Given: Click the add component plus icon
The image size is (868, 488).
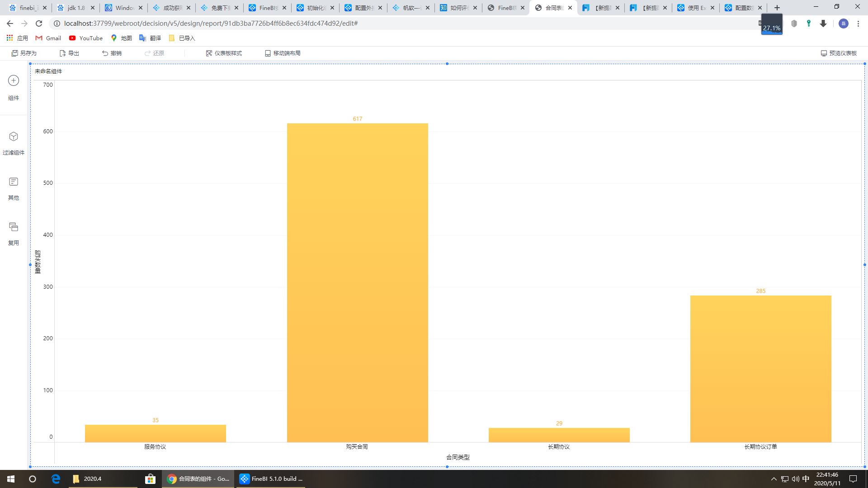Looking at the screenshot, I should [x=14, y=80].
